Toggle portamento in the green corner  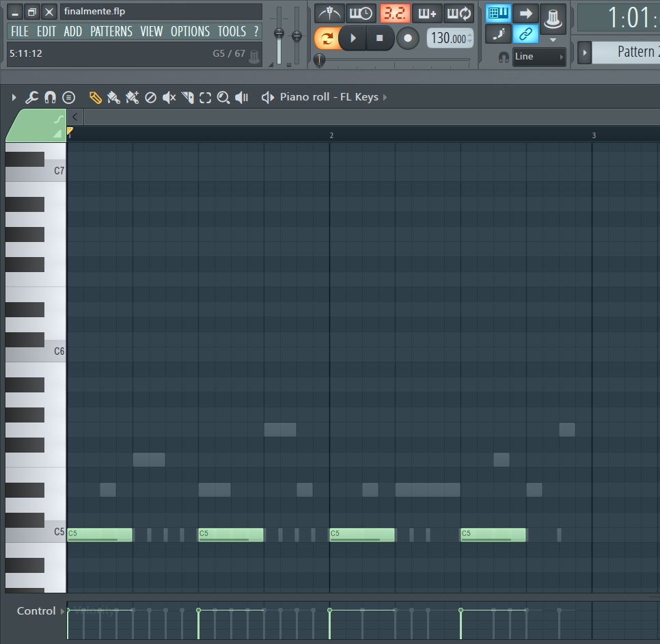(x=59, y=120)
